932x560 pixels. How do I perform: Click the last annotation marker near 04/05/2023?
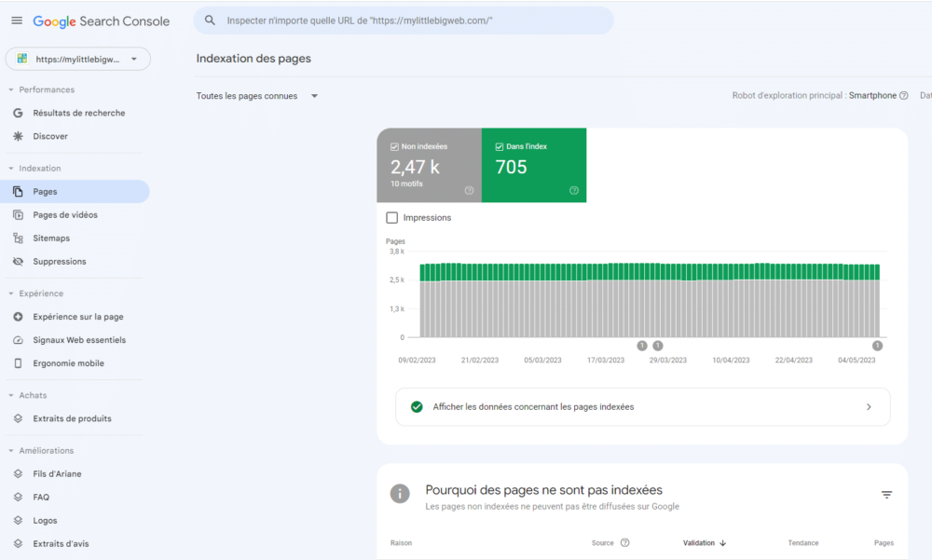877,346
